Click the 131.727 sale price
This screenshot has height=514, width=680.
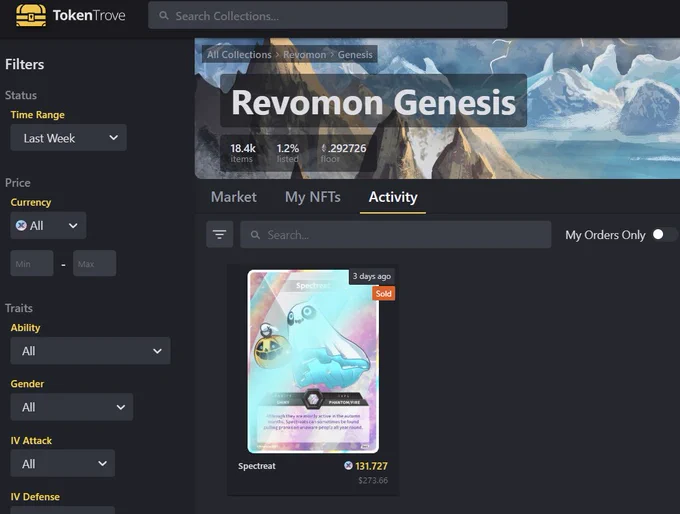371,466
